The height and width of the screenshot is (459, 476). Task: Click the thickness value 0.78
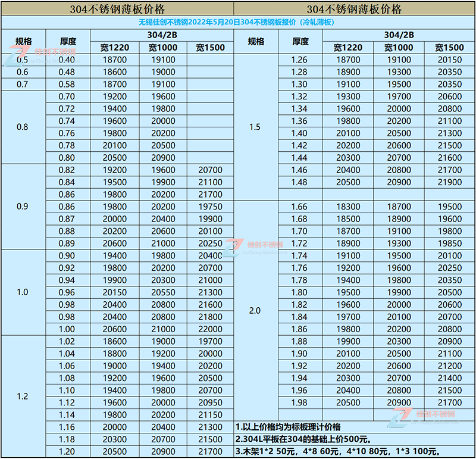pyautogui.click(x=67, y=145)
